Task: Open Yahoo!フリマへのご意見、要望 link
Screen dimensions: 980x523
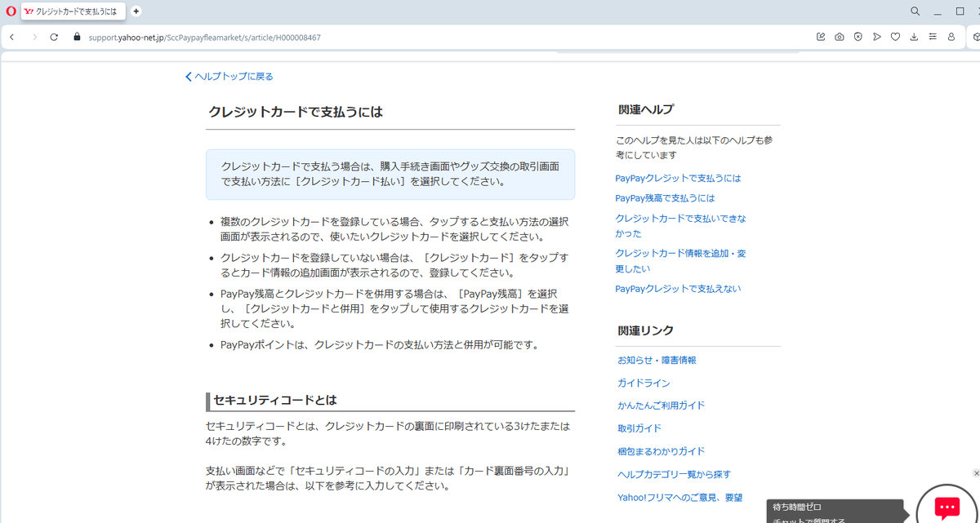Action: tap(679, 497)
